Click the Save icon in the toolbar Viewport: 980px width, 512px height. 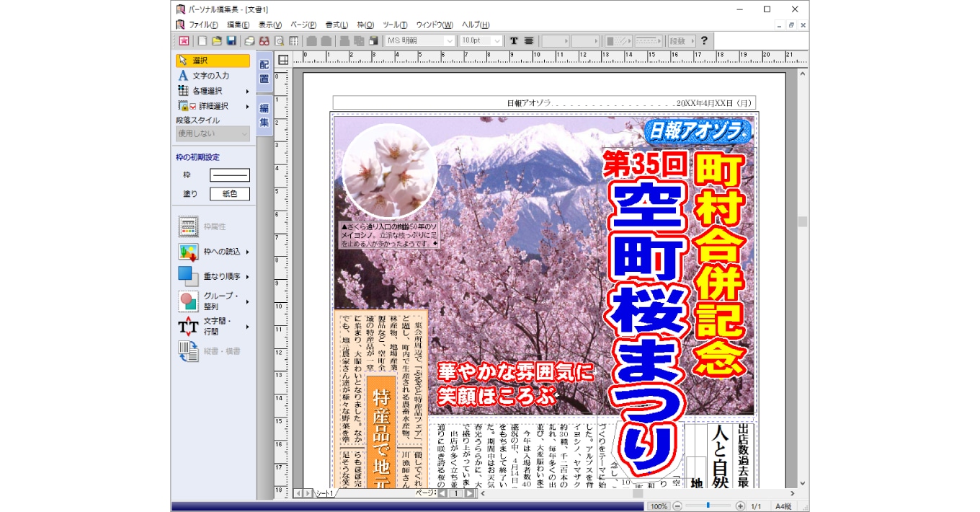click(x=231, y=41)
